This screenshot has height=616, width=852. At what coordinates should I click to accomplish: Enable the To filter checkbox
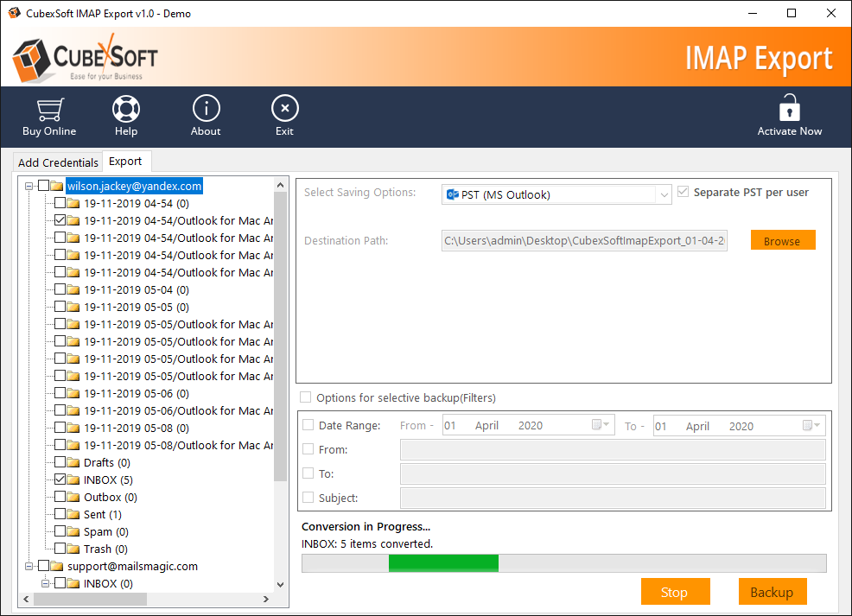click(x=308, y=473)
